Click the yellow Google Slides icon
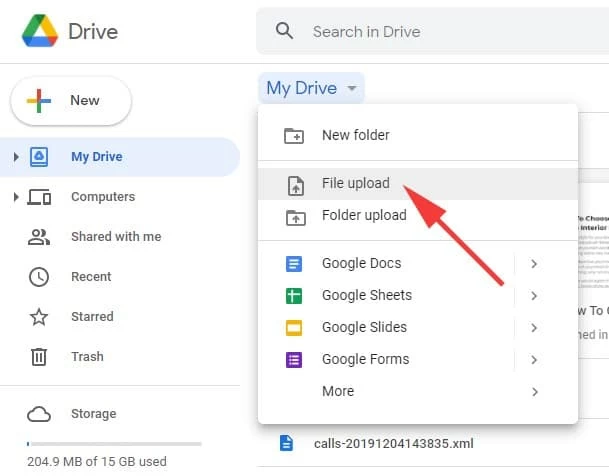Screen dimensions: 609x476 pos(294,328)
